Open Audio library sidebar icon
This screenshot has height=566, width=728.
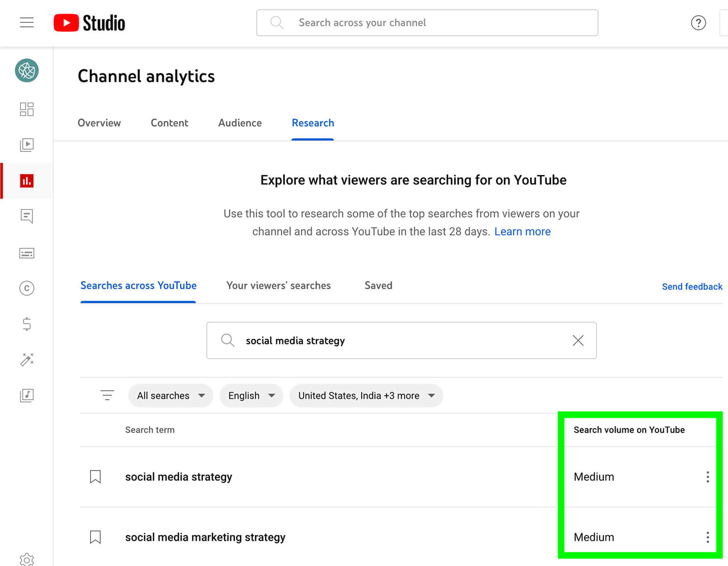(27, 395)
